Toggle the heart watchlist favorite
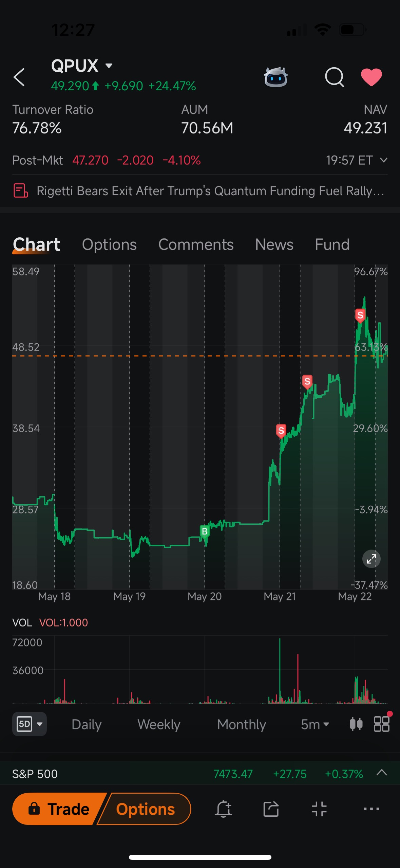 [372, 77]
